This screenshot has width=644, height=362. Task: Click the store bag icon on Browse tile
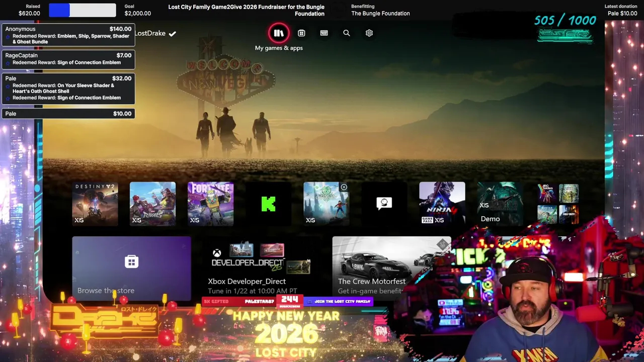pyautogui.click(x=131, y=261)
